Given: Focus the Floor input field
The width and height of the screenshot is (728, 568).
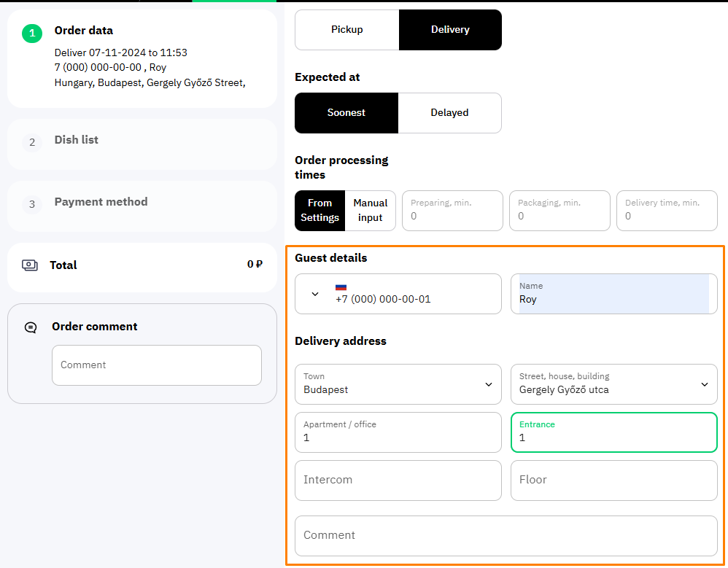Looking at the screenshot, I should (613, 481).
